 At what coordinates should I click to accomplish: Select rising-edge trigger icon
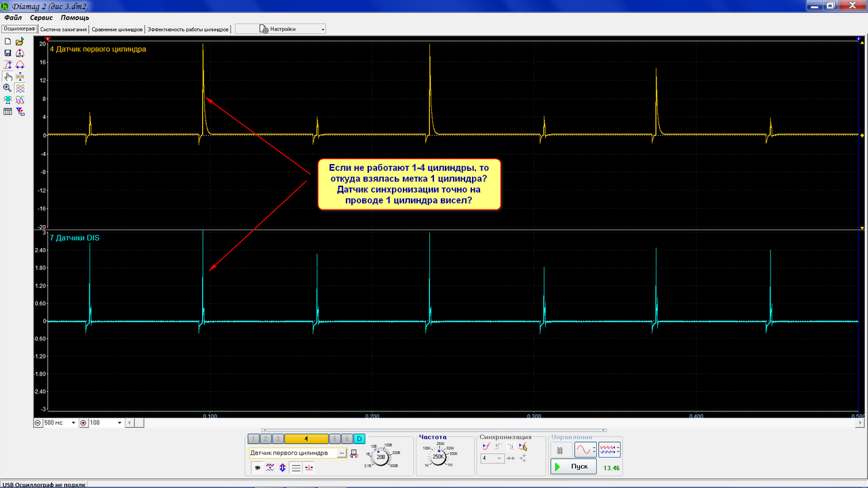pos(498,447)
